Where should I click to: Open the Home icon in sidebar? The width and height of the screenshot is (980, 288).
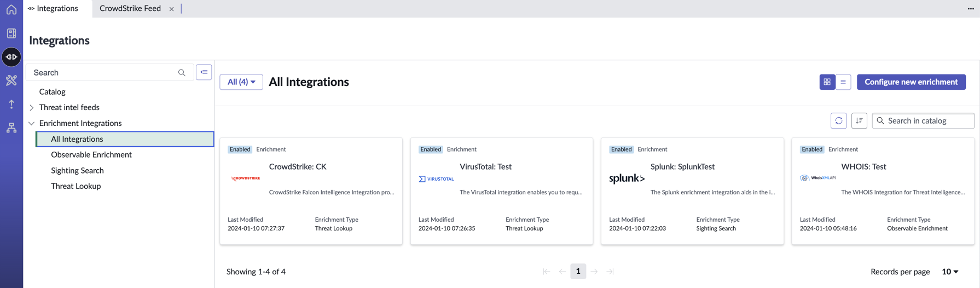tap(11, 9)
